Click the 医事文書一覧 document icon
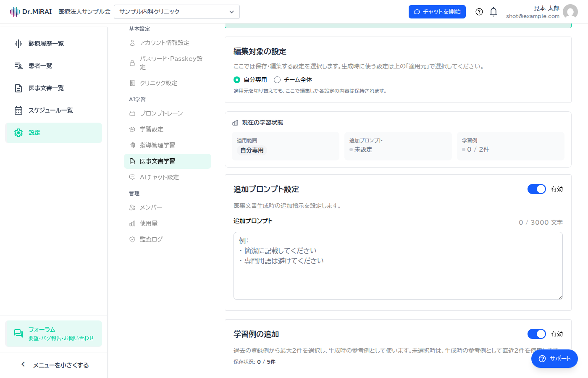Viewport: 588px width, 378px height. coord(18,88)
